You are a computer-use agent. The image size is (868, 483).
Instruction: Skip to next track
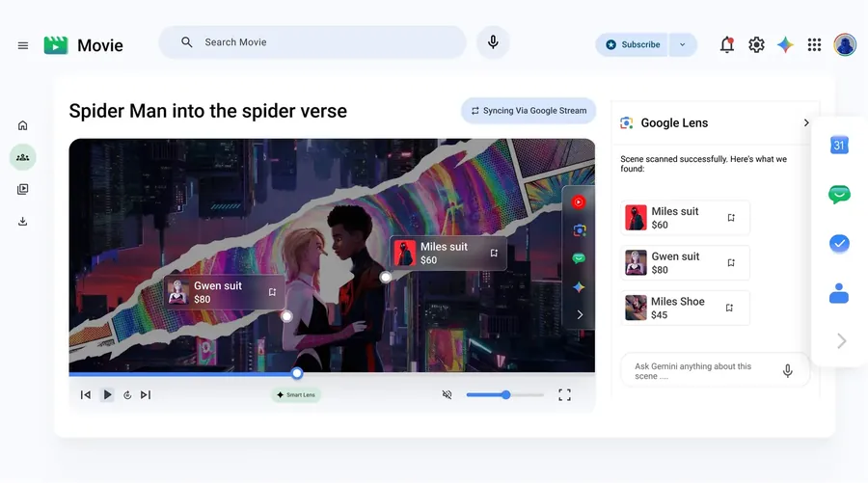pyautogui.click(x=145, y=395)
